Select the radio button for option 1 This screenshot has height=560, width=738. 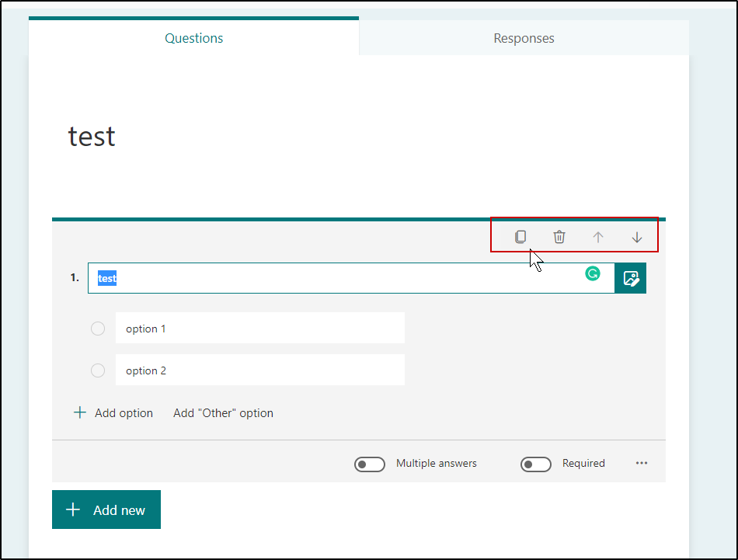click(x=97, y=328)
